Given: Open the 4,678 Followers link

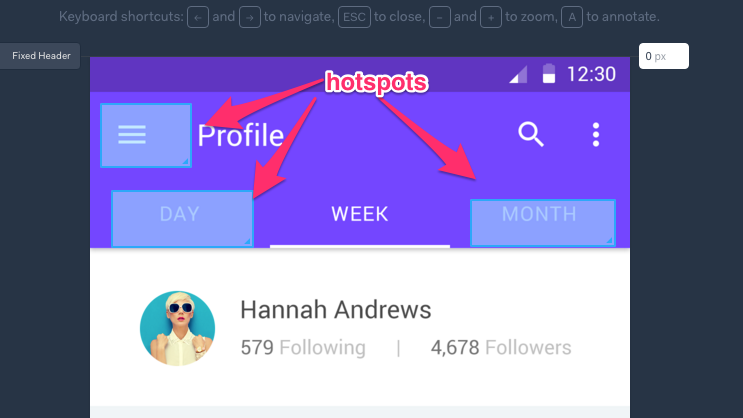Looking at the screenshot, I should [501, 347].
